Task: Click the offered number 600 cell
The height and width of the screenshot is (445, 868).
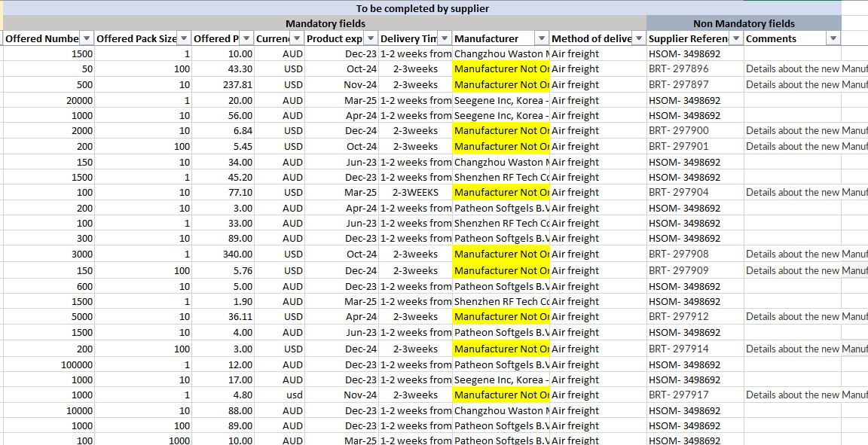Action: pos(48,287)
